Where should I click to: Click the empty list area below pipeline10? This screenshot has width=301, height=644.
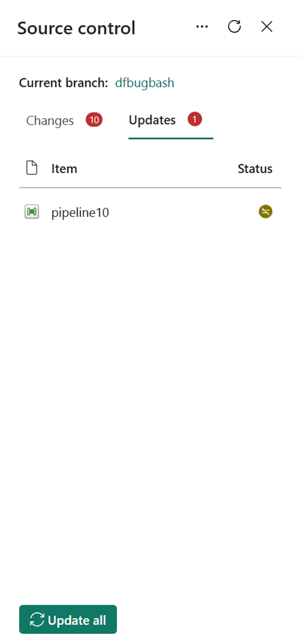[x=150, y=411]
